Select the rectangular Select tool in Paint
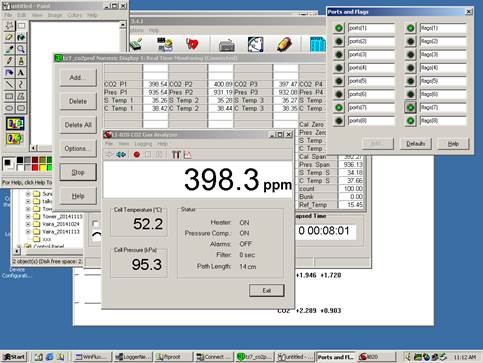 pos(21,26)
